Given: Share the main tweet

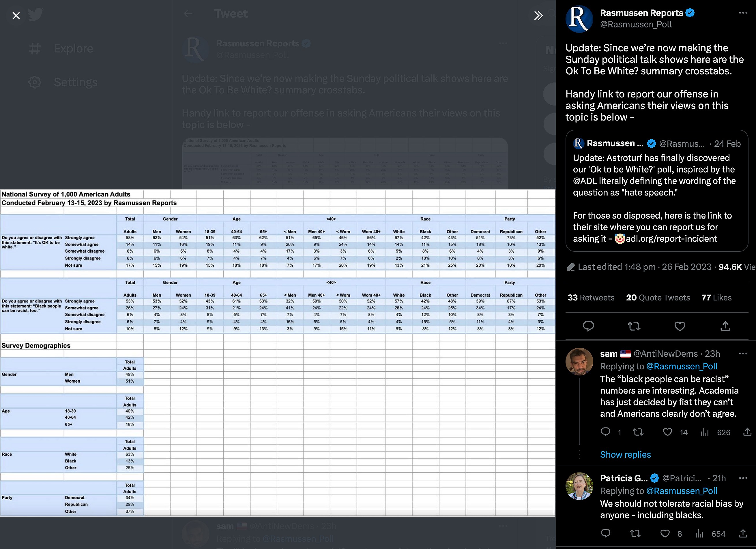Looking at the screenshot, I should (x=725, y=326).
